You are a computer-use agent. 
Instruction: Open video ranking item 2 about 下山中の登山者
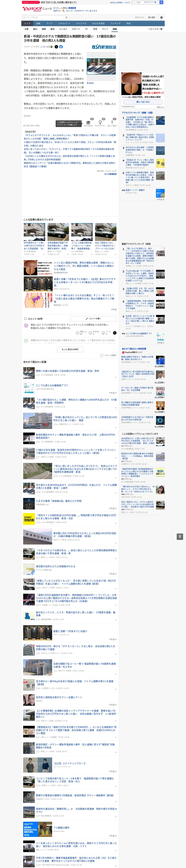coord(140,276)
